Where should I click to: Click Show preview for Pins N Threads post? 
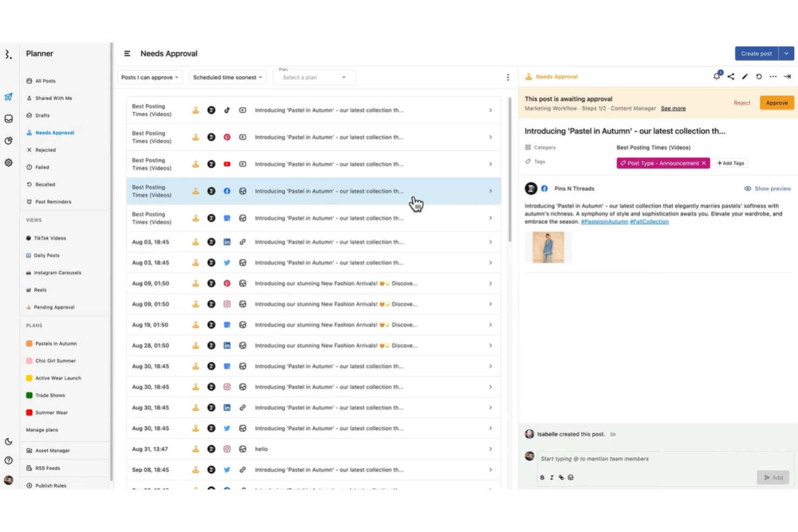pos(768,188)
